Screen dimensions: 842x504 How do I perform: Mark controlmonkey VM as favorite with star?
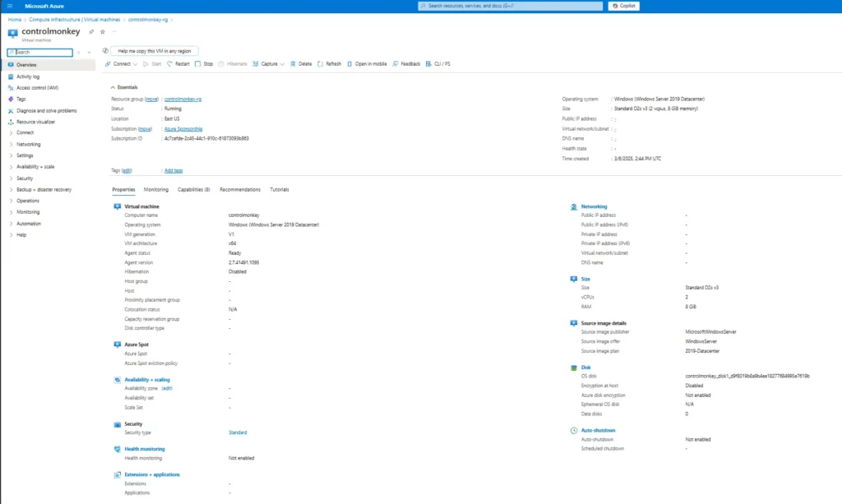103,32
